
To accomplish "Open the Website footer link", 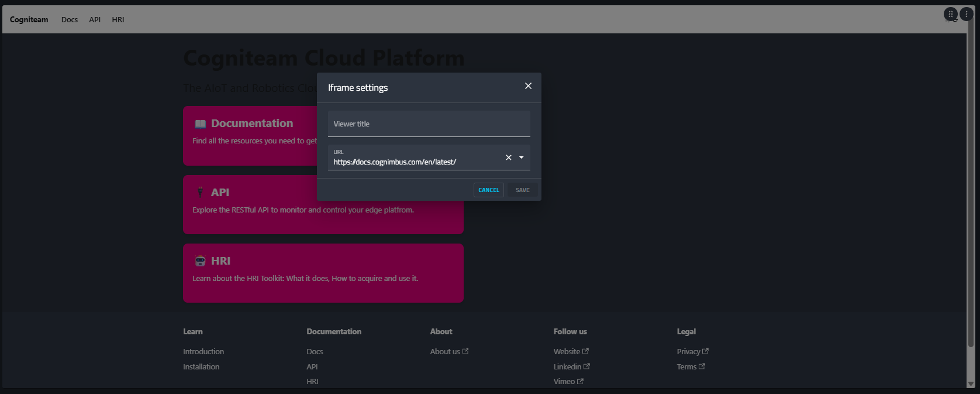I will pos(571,352).
